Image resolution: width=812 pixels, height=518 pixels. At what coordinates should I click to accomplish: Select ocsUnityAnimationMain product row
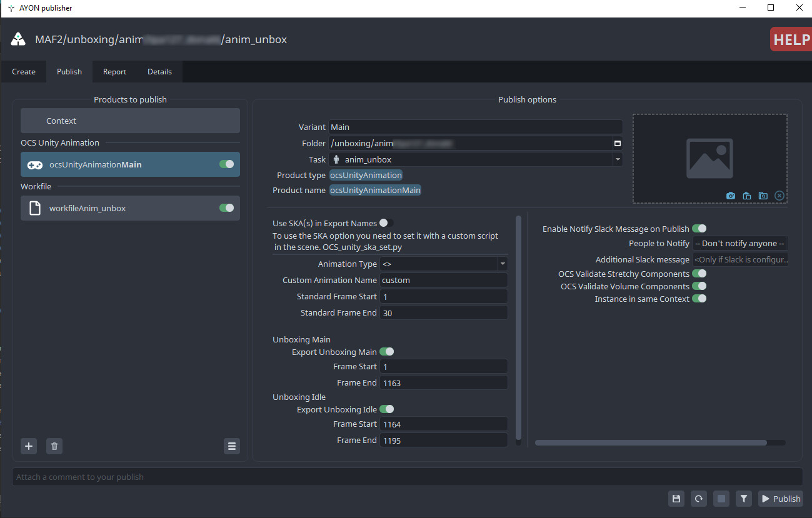pyautogui.click(x=130, y=164)
